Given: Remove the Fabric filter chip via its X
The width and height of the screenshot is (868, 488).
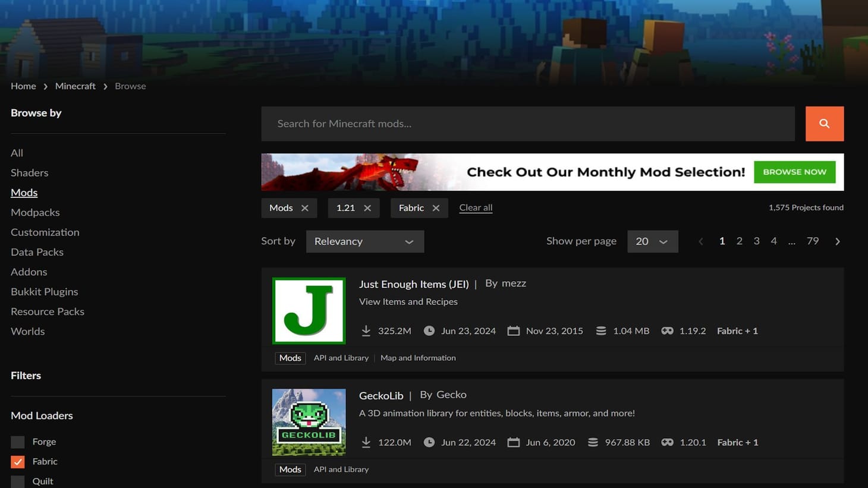Looking at the screenshot, I should tap(436, 207).
